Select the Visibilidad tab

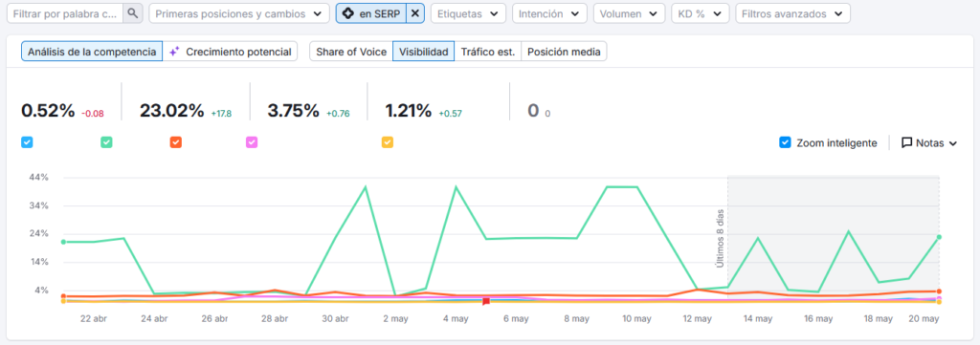424,52
